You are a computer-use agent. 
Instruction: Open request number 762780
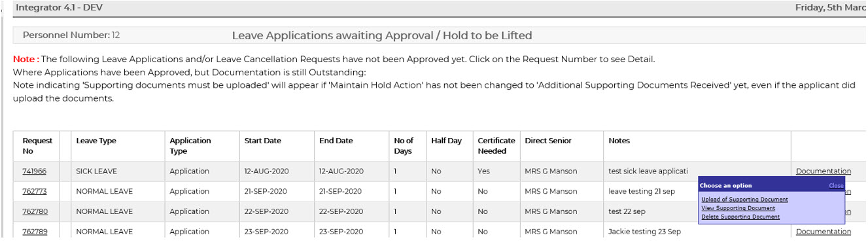35,212
